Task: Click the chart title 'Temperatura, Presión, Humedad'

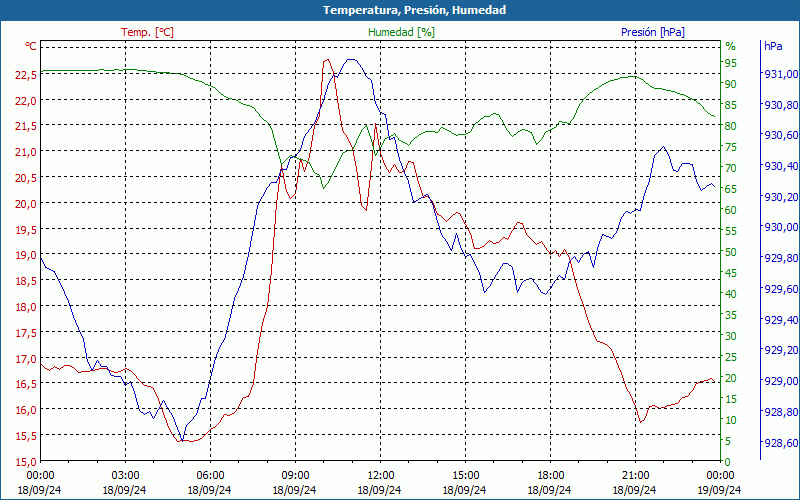Action: tap(414, 10)
